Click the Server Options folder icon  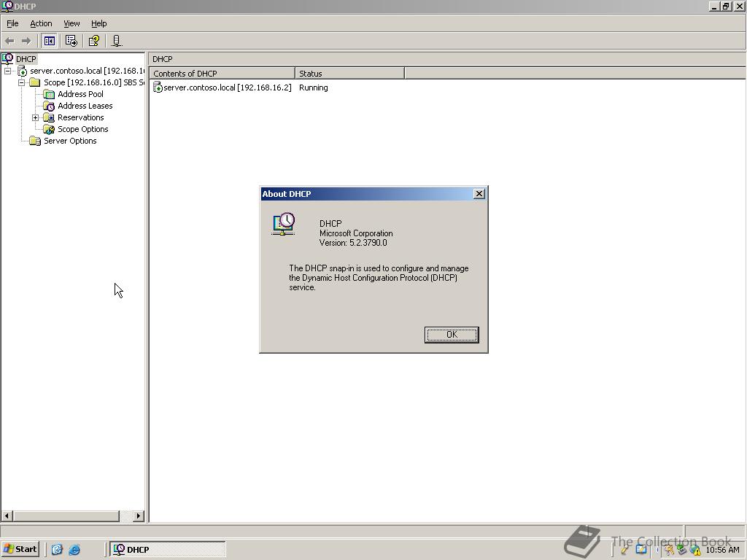click(x=35, y=141)
